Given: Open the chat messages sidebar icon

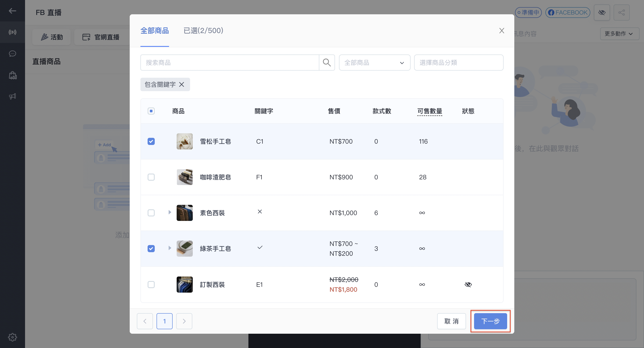Looking at the screenshot, I should coord(12,54).
